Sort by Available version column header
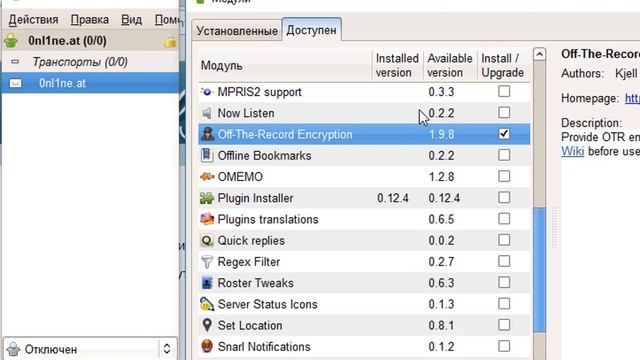Image resolution: width=640 pixels, height=360 pixels. coord(450,65)
